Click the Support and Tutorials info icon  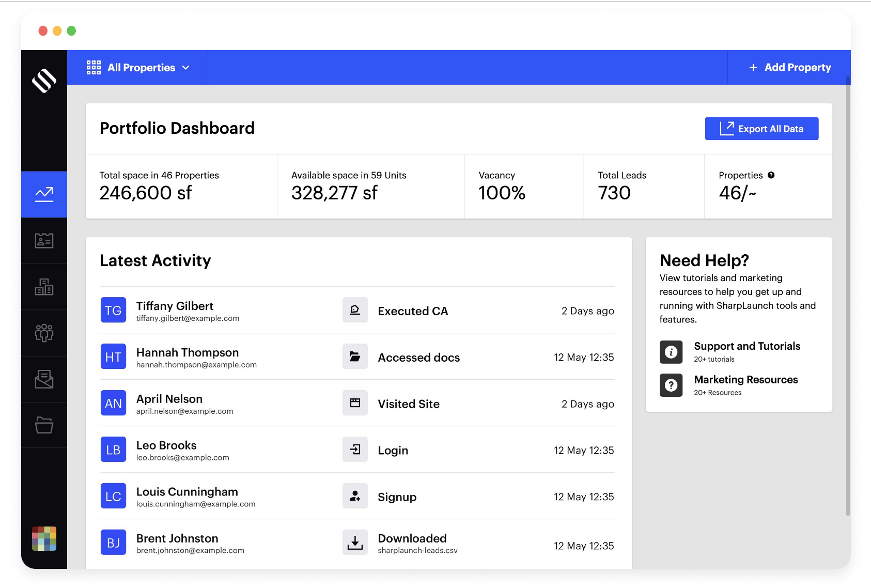671,352
